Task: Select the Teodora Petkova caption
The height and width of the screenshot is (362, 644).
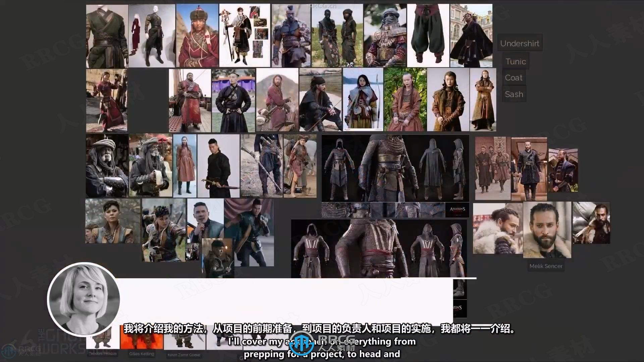Action: 103,354
